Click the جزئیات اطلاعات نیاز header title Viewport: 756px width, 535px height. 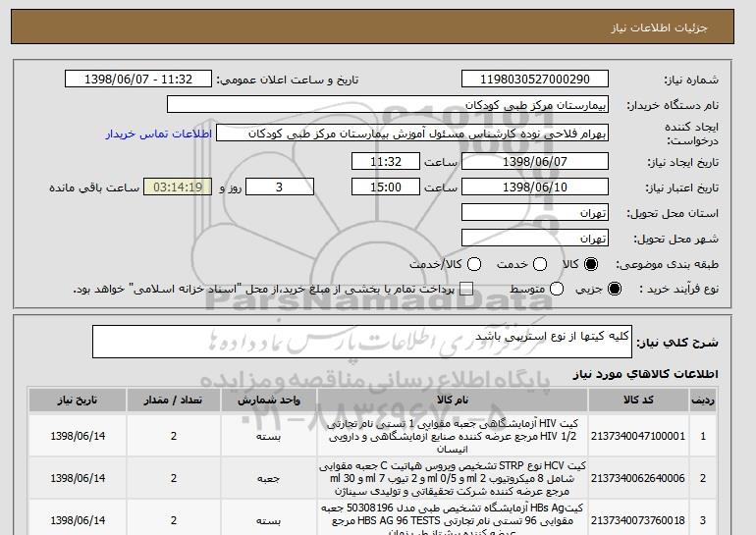[x=659, y=27]
